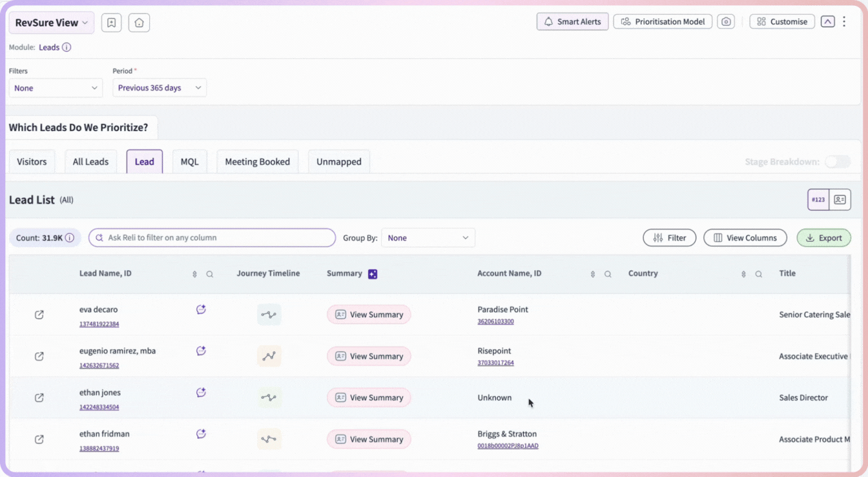The width and height of the screenshot is (868, 477).
Task: Open Paradise Point account ID 36206103300
Action: pyautogui.click(x=495, y=321)
